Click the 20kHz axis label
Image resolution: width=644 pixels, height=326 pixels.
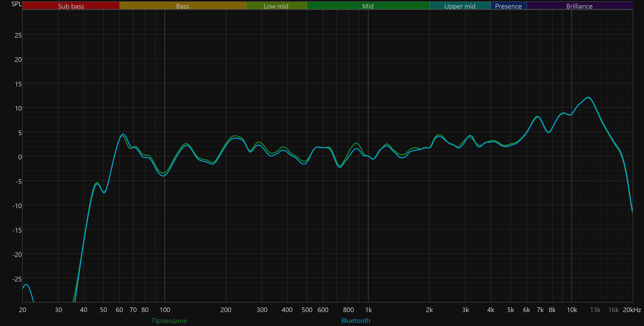(632, 310)
